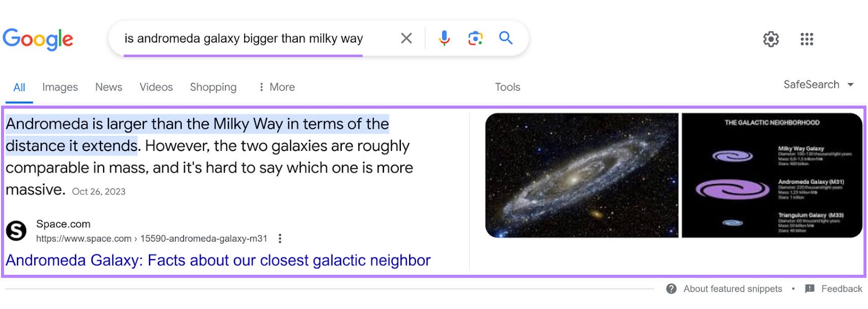Switch to the Videos tab
This screenshot has width=868, height=309.
click(x=156, y=87)
